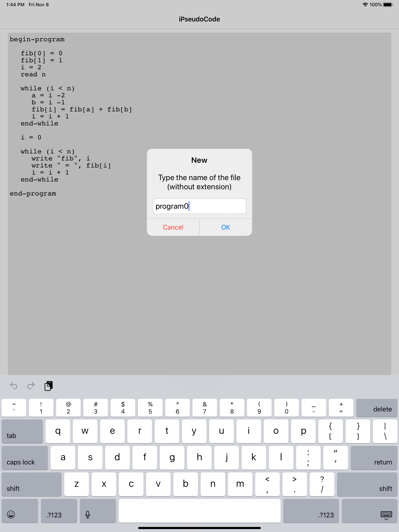The image size is (399, 532).
Task: Toggle the right shift key
Action: coord(367,484)
